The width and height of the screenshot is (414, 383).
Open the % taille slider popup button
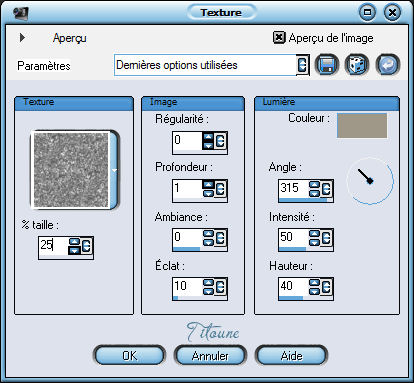click(x=87, y=246)
